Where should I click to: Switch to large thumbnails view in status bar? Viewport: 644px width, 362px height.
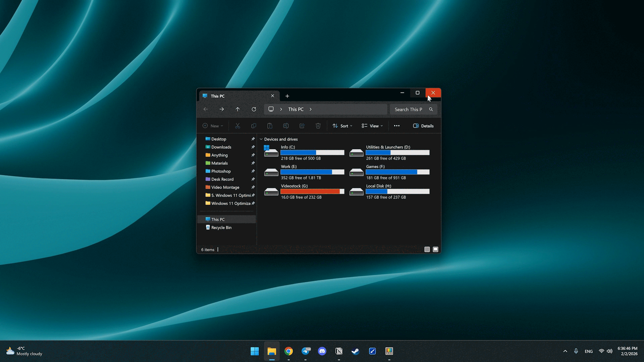pyautogui.click(x=435, y=249)
